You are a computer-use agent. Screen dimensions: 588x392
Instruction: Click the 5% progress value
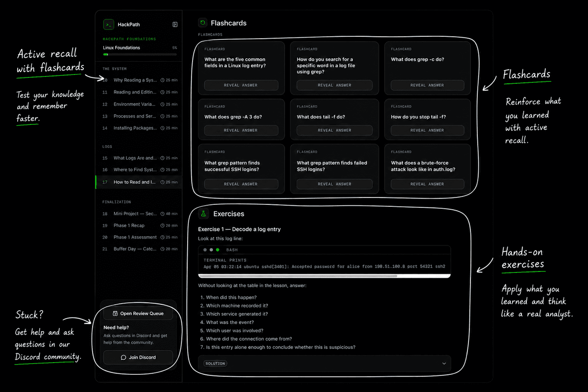click(x=174, y=48)
